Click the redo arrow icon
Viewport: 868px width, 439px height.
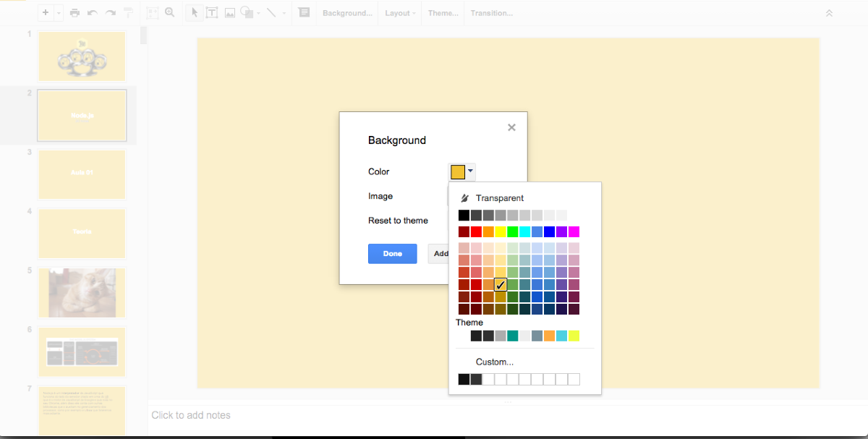(110, 12)
